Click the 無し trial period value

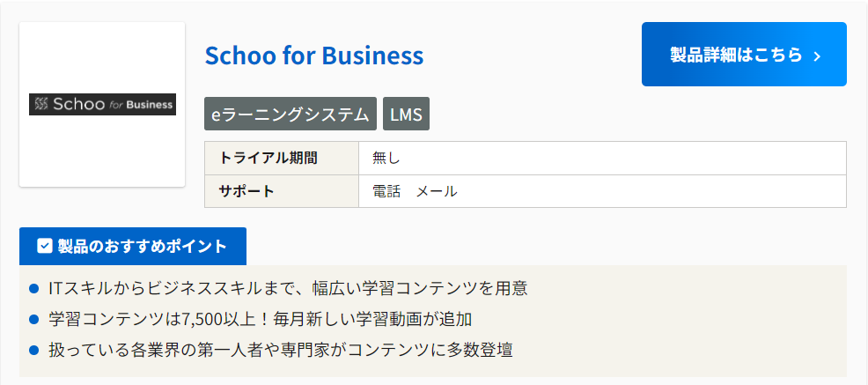point(386,159)
